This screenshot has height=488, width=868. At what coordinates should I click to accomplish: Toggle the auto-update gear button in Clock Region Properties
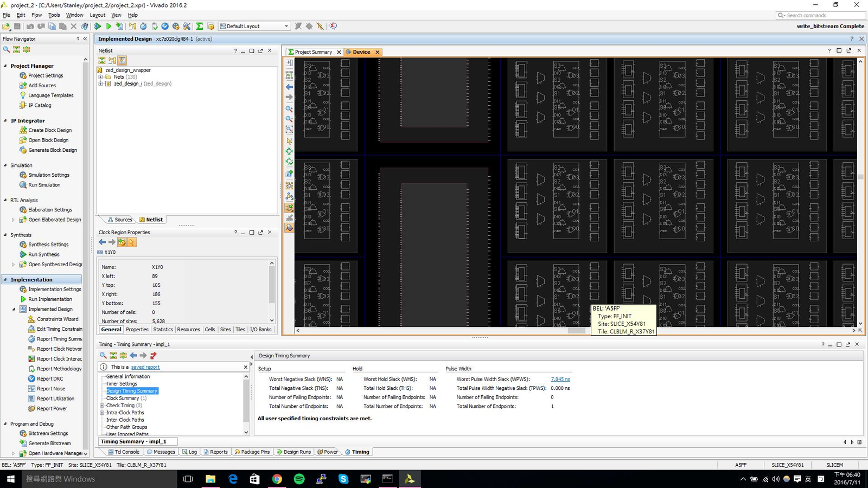click(122, 242)
